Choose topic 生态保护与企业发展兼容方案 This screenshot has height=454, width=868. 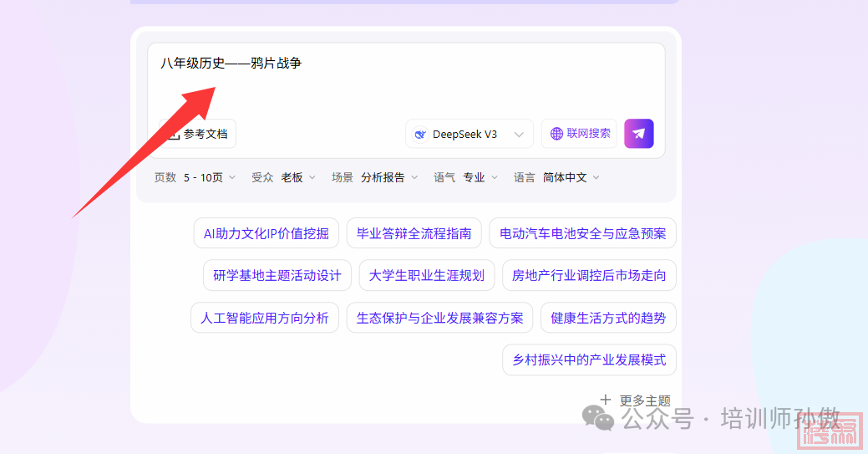pos(440,318)
